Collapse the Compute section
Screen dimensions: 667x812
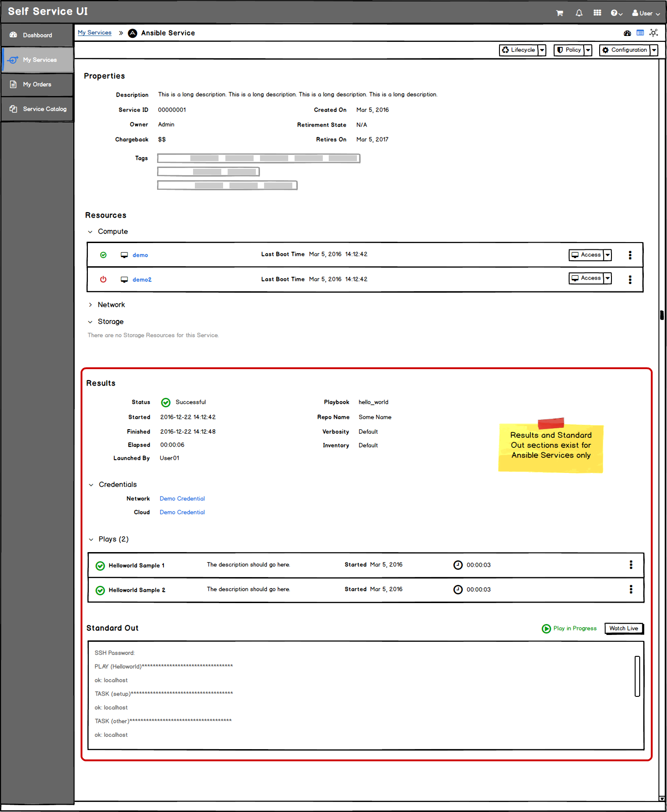[90, 232]
